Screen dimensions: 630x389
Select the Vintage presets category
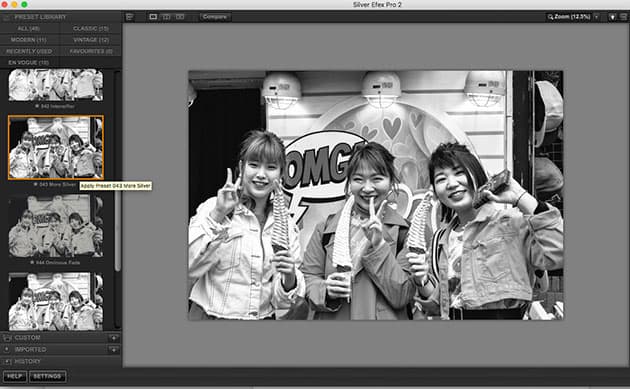point(91,40)
